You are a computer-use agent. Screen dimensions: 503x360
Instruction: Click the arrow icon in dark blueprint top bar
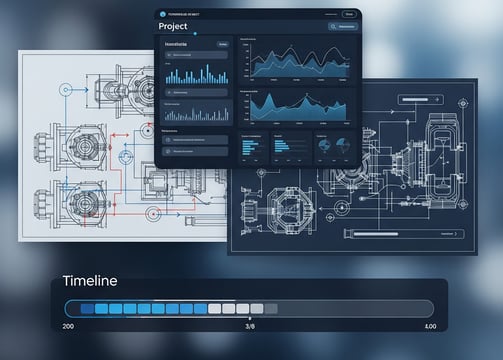coord(437,99)
